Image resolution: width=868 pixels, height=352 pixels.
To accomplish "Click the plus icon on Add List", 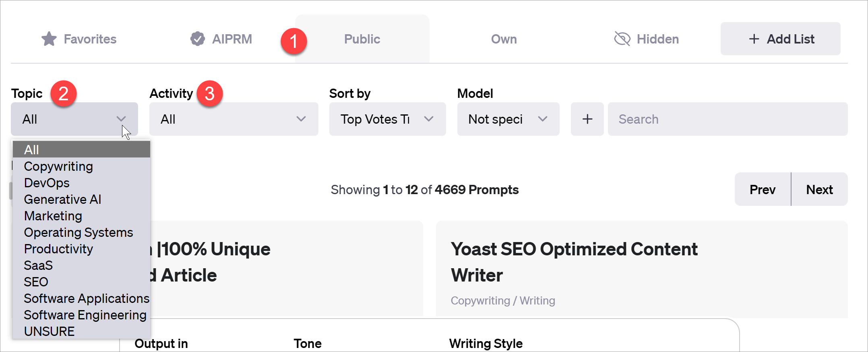I will pyautogui.click(x=754, y=39).
